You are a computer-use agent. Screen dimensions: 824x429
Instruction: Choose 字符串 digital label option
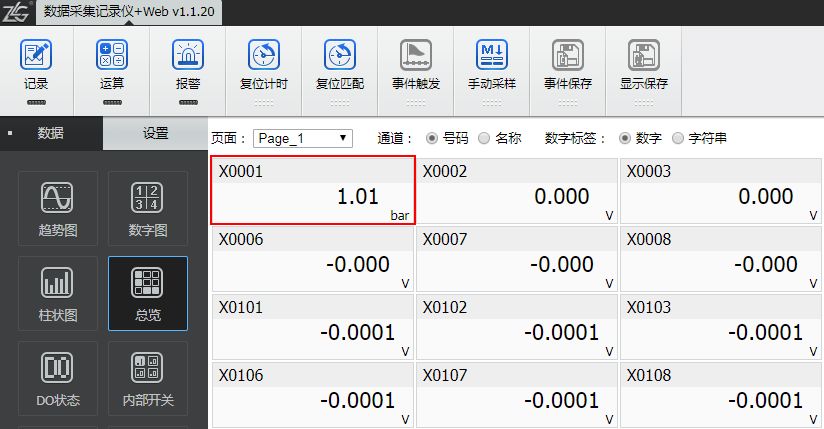point(679,138)
